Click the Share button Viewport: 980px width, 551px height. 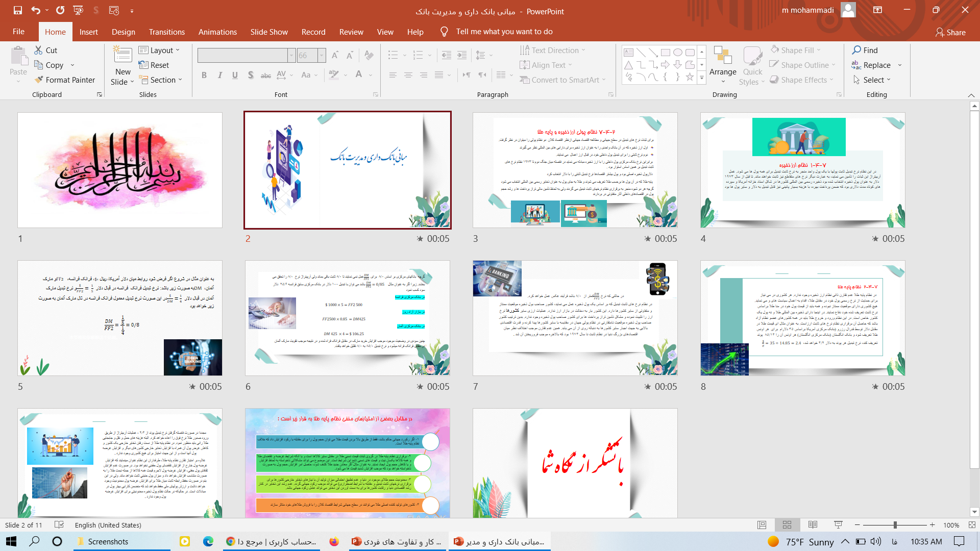(x=950, y=32)
